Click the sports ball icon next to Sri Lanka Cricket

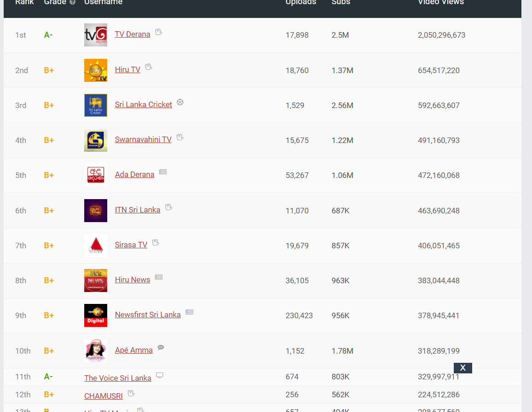[x=180, y=102]
